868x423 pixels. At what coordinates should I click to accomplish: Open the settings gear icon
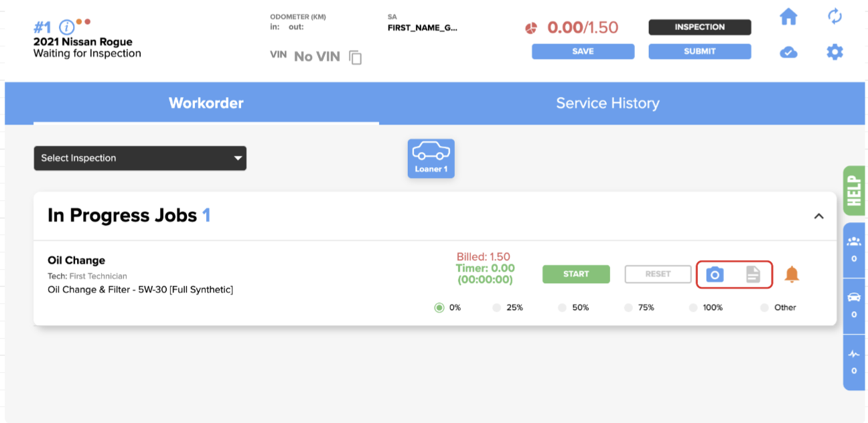click(x=835, y=52)
